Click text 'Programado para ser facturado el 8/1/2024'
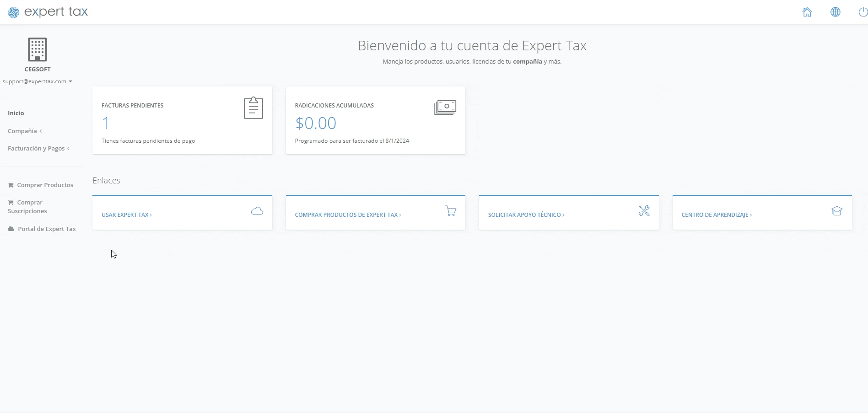The image size is (868, 419). click(x=352, y=141)
